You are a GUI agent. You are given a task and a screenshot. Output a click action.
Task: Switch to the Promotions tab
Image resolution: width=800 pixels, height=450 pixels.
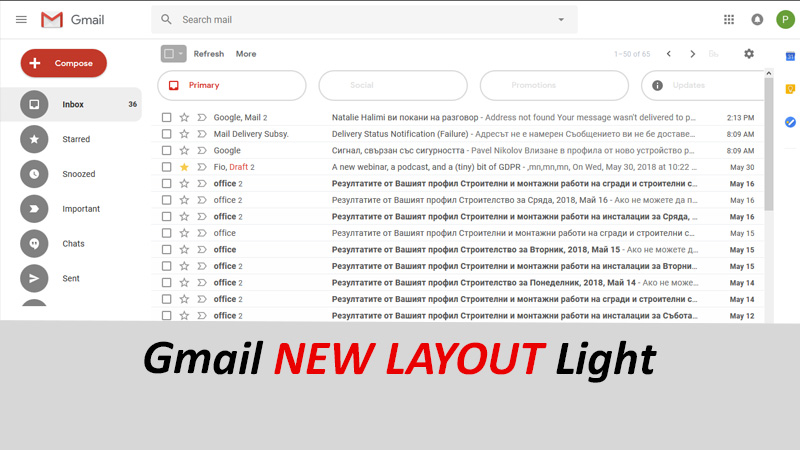554,85
